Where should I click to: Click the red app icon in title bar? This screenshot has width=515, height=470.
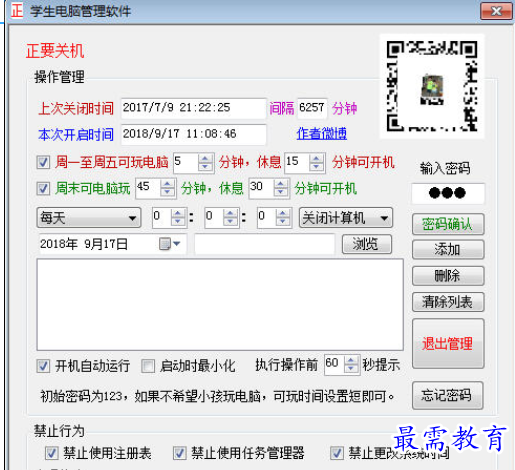[x=17, y=11]
